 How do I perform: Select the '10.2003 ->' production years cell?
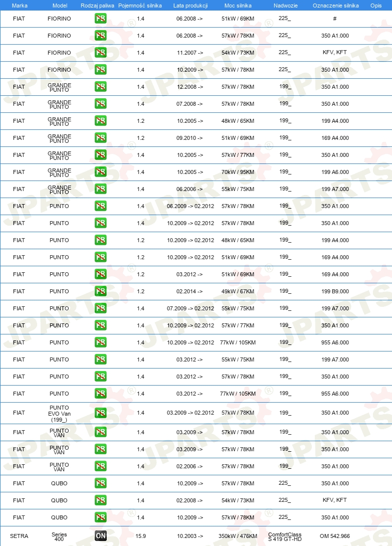click(189, 536)
